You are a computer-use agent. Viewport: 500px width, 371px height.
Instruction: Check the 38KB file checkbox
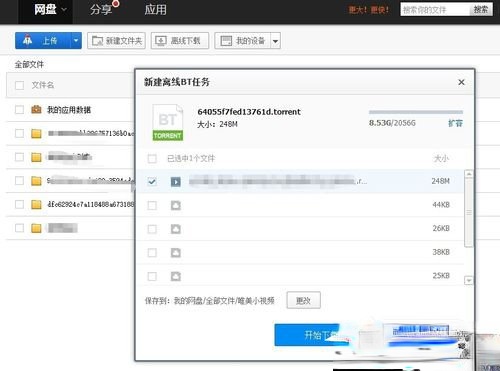click(x=152, y=253)
